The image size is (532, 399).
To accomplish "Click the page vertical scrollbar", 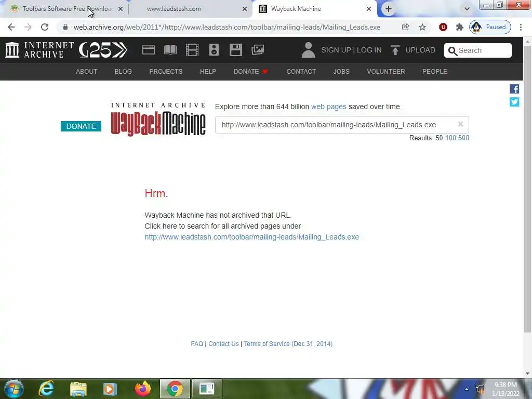I will 528,190.
